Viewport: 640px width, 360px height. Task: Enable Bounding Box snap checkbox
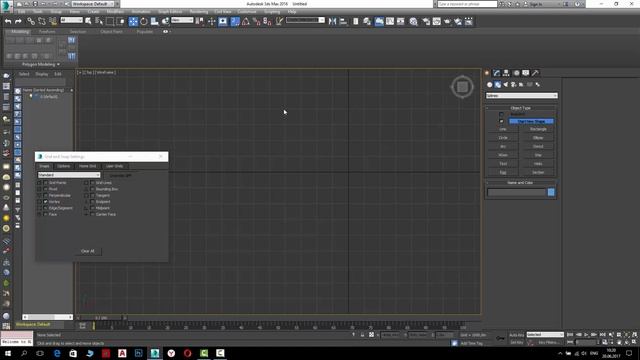[x=93, y=189]
